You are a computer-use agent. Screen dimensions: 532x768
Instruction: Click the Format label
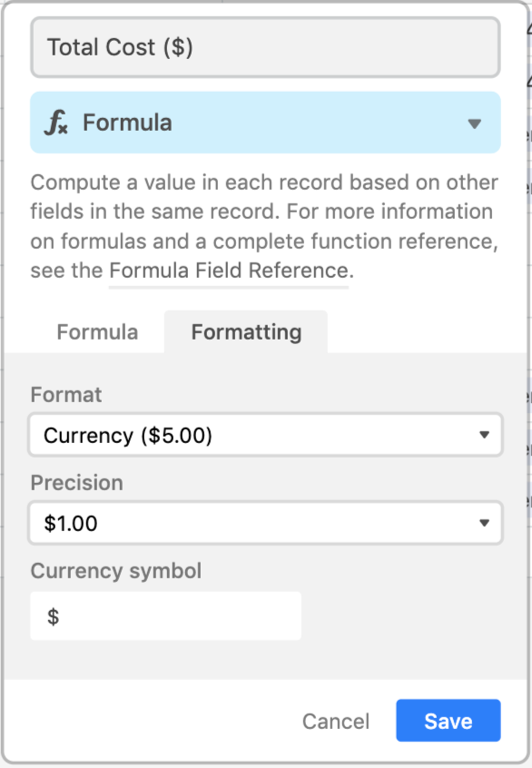[x=66, y=395]
